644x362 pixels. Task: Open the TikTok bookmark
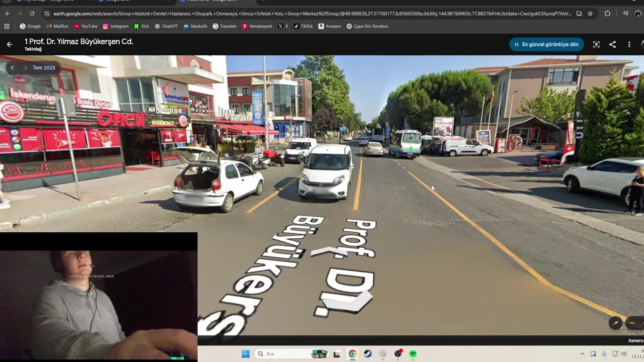tap(303, 26)
